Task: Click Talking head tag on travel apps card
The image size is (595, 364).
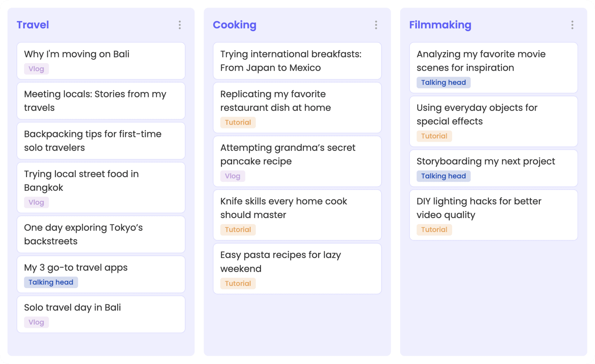Action: pyautogui.click(x=51, y=282)
